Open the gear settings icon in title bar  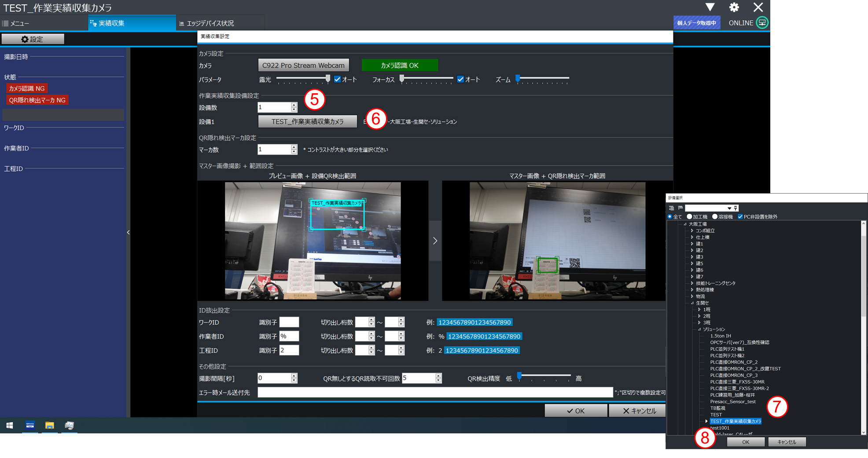pyautogui.click(x=734, y=7)
